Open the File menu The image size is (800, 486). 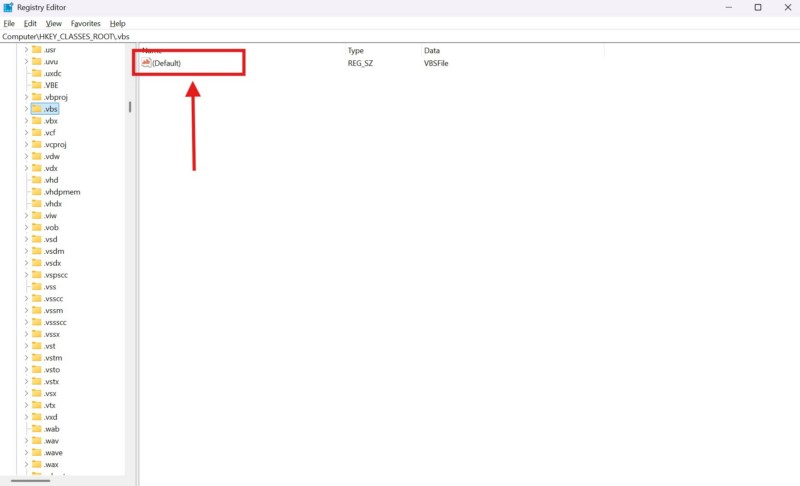9,23
